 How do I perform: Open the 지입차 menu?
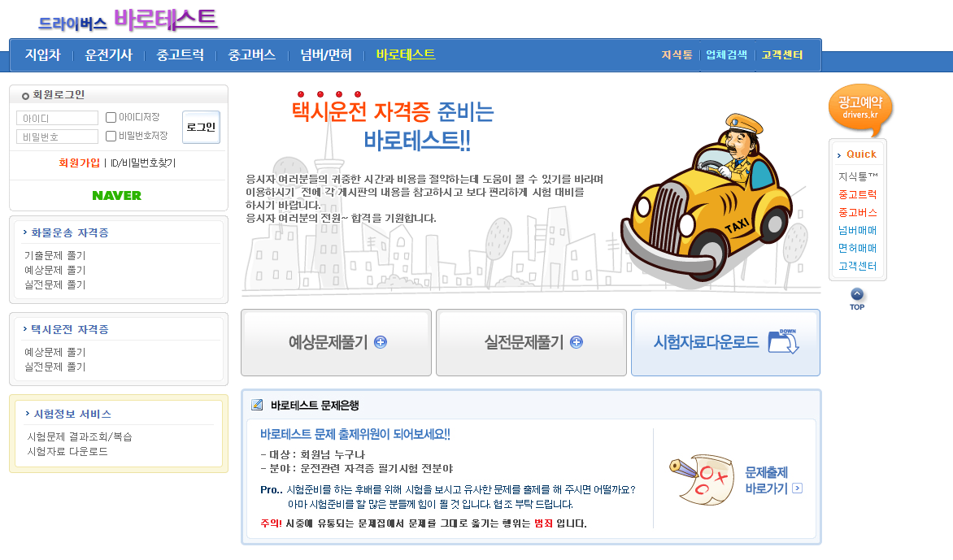42,54
